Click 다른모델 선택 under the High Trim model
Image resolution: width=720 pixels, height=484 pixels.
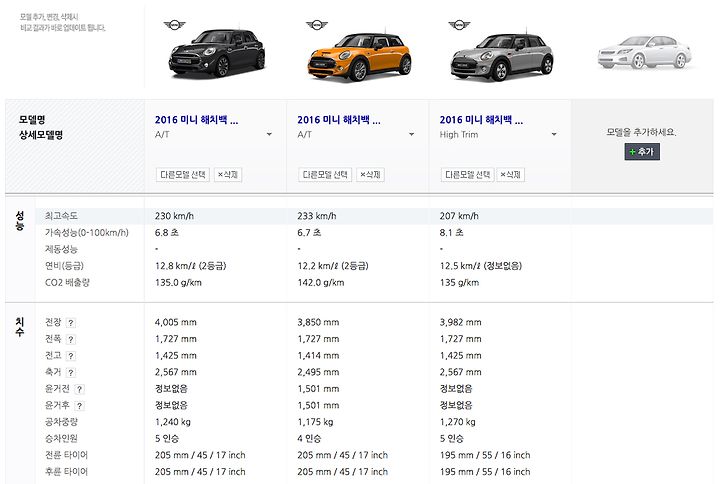[467, 174]
